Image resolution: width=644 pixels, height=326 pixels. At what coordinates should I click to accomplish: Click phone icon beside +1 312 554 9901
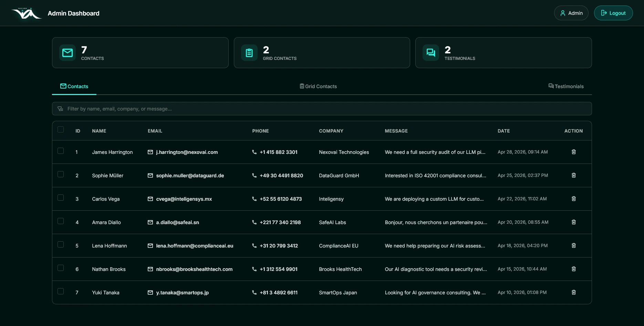pyautogui.click(x=255, y=269)
